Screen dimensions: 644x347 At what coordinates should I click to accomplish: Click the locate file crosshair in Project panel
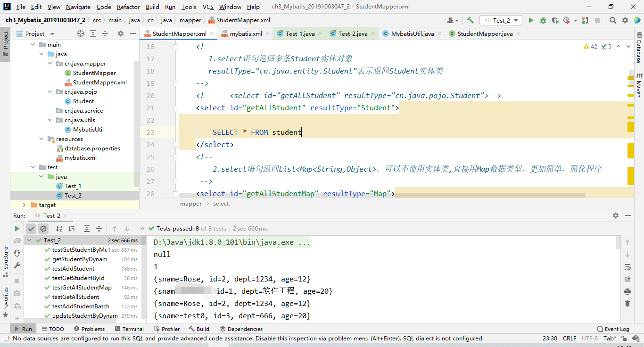[81, 33]
